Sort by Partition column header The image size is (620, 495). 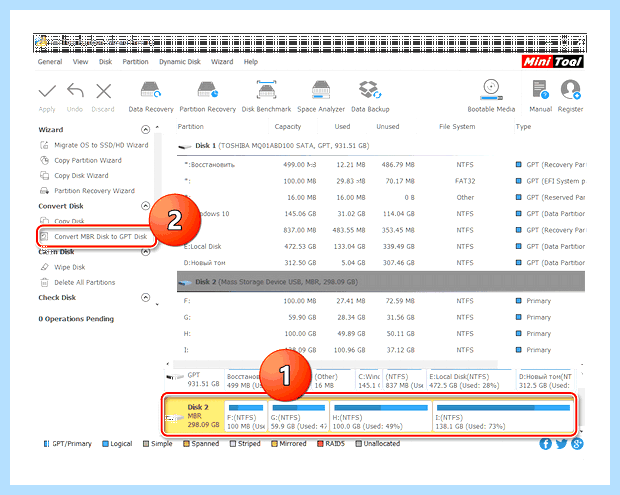coord(191,127)
